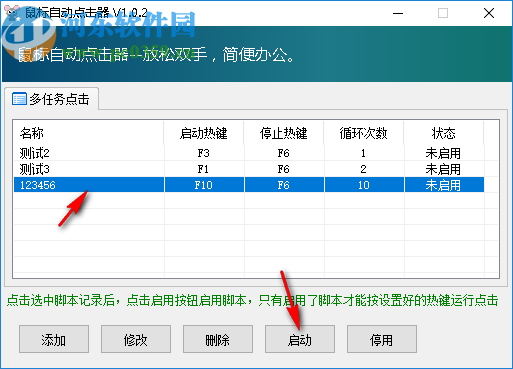Viewport: 513px width, 369px height.
Task: Click the 循环次数 column header
Action: (364, 133)
